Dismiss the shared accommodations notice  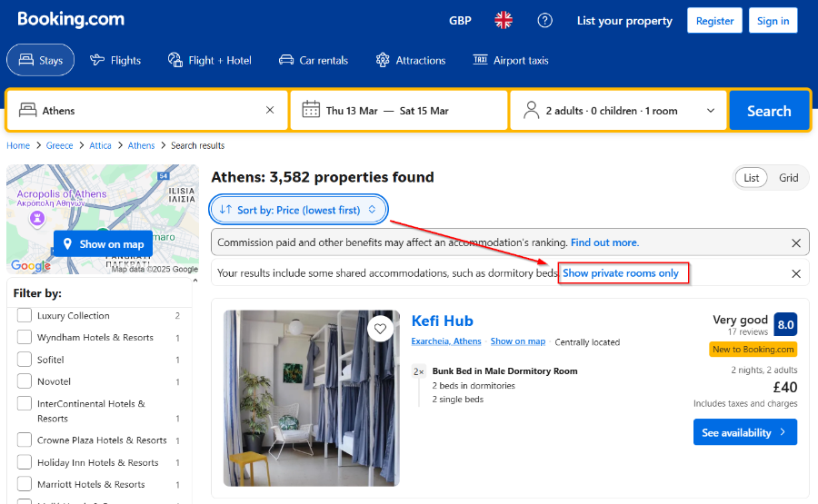tap(796, 273)
